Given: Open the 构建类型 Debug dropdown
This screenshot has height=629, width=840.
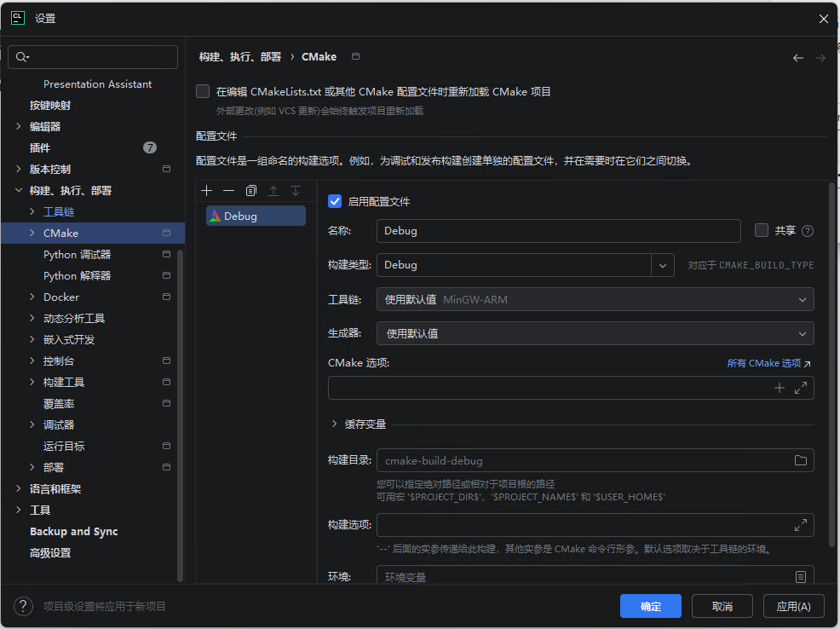Looking at the screenshot, I should tap(662, 265).
